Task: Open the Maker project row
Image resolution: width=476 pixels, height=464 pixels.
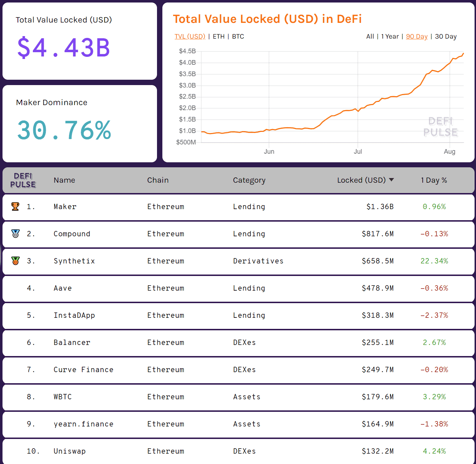Action: point(65,207)
